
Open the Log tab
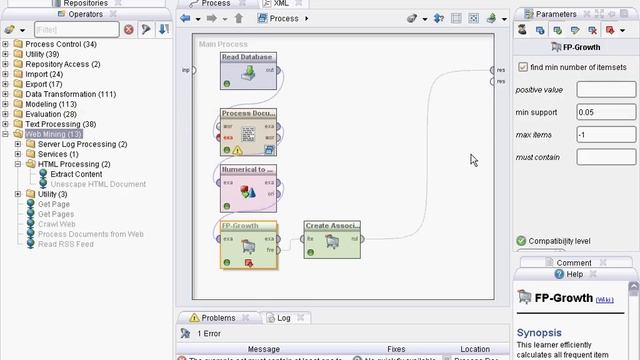point(284,318)
